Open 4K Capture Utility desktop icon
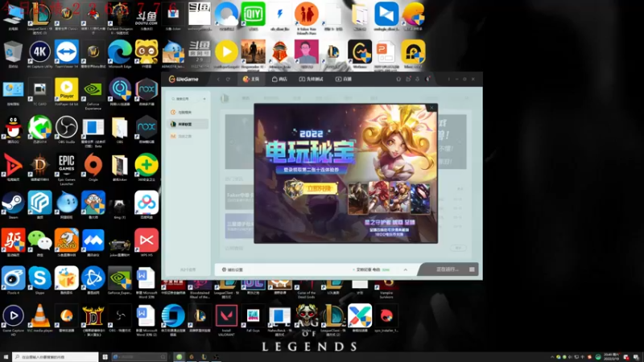This screenshot has width=644, height=362. pyautogui.click(x=39, y=54)
